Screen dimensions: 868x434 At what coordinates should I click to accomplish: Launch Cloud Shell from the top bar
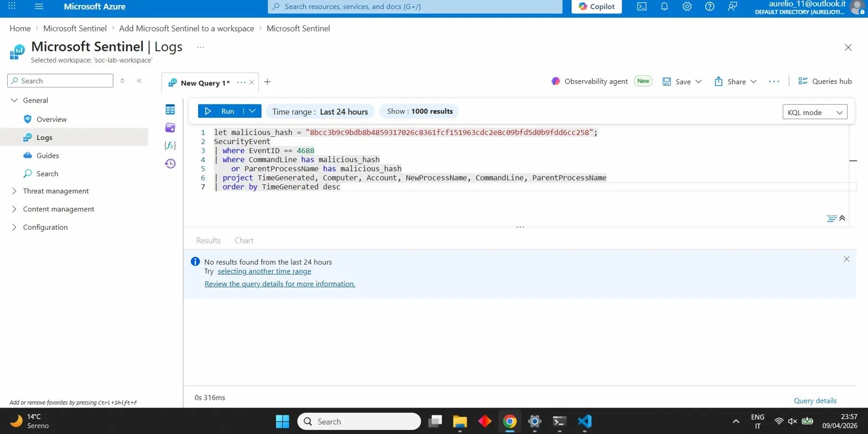coord(642,7)
